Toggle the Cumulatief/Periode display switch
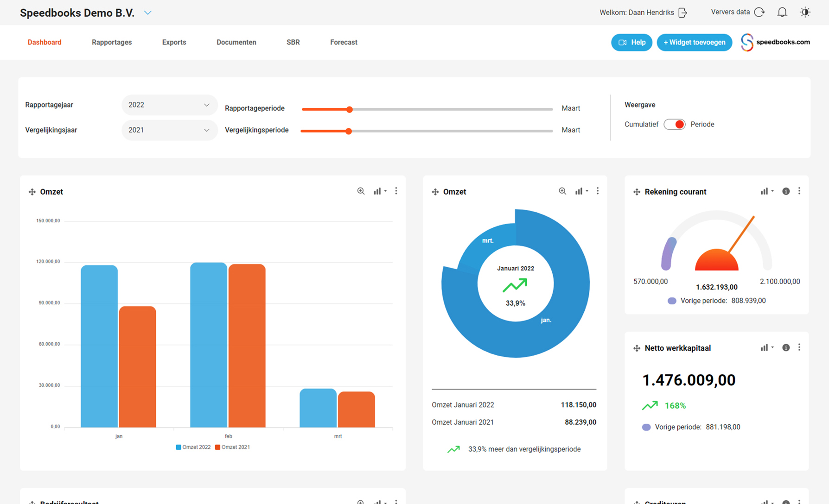 coord(674,124)
